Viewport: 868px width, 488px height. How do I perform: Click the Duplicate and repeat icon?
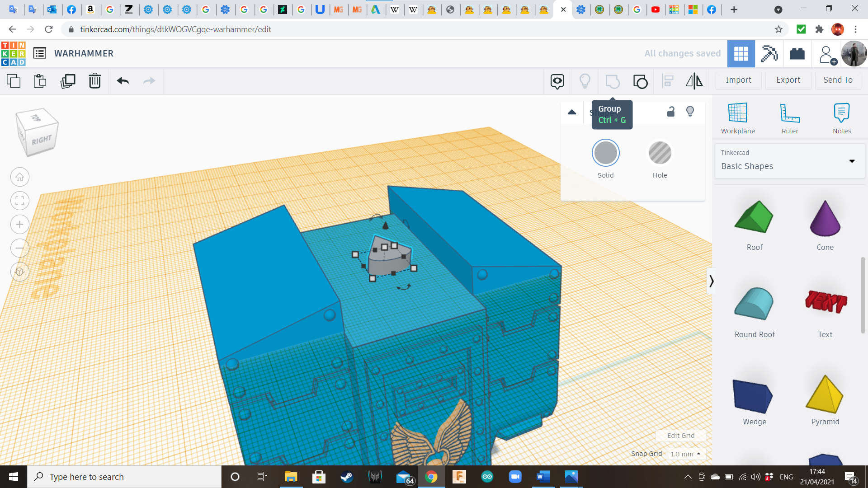[68, 81]
